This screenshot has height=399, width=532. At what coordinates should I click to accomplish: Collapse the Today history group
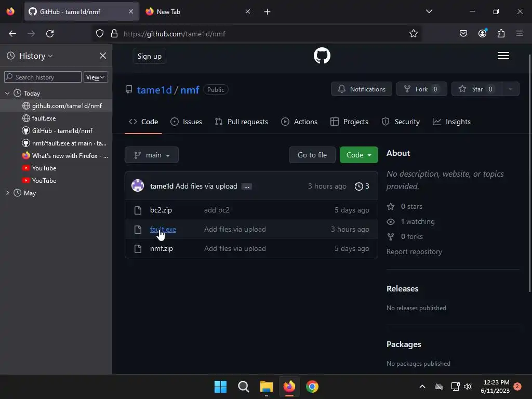[x=7, y=93]
